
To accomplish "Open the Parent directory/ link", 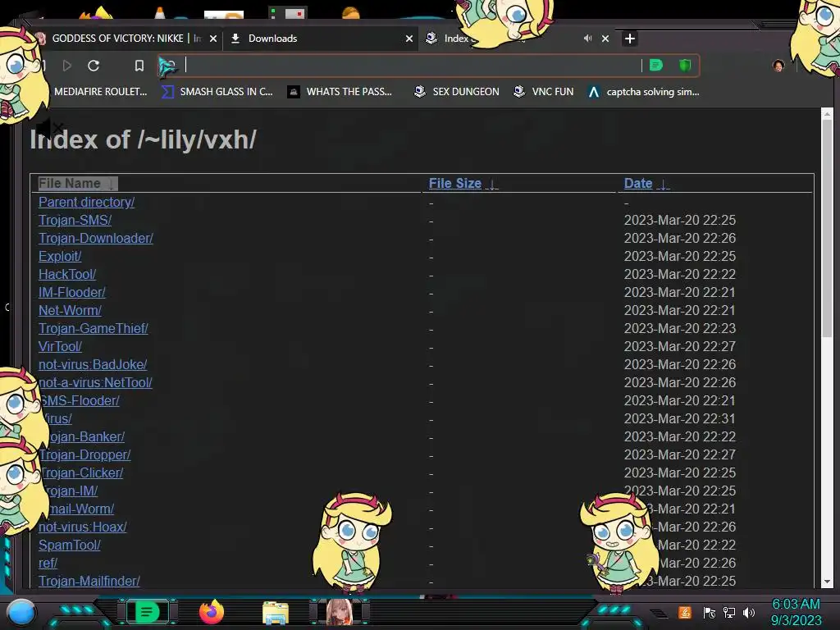I will tap(86, 202).
